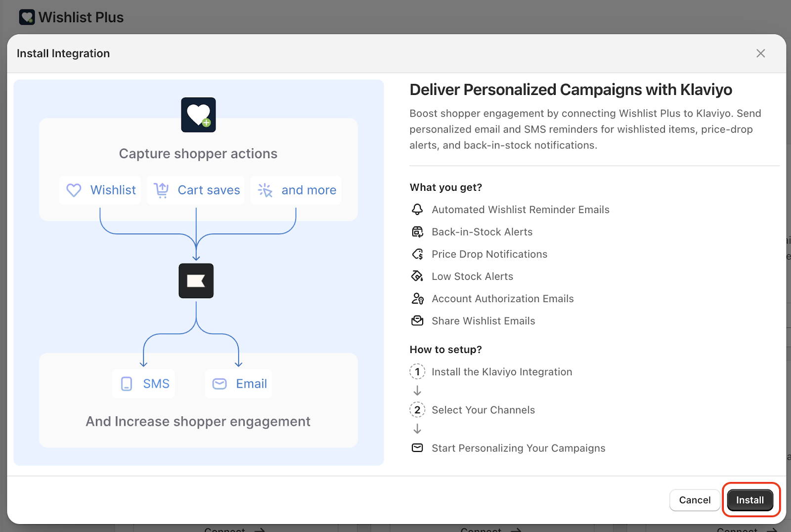Click the icon beside Back-in-Stock Alerts
Viewport: 791px width, 532px height.
coord(417,232)
